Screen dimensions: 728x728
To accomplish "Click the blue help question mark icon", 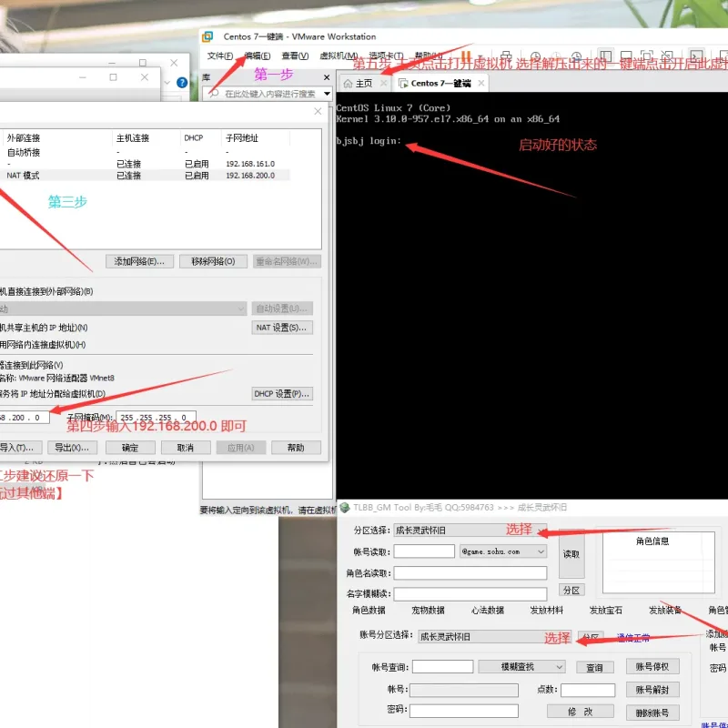I will click(x=182, y=83).
